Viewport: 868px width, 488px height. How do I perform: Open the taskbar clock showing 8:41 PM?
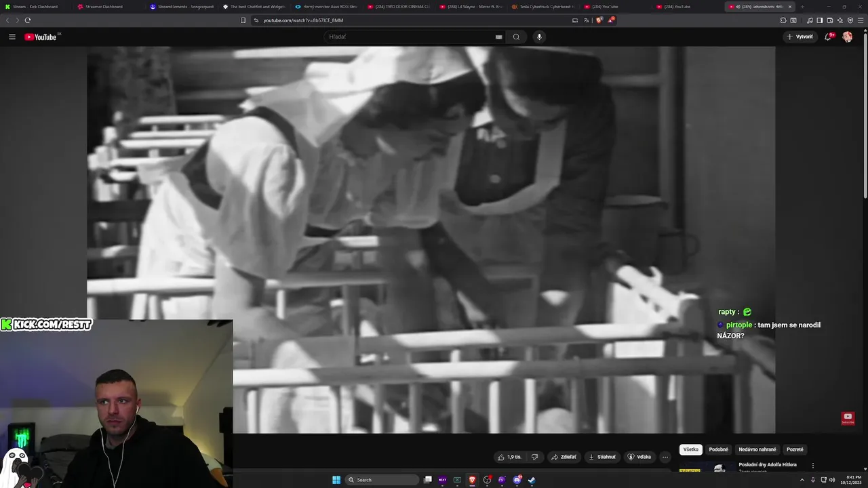pyautogui.click(x=851, y=480)
